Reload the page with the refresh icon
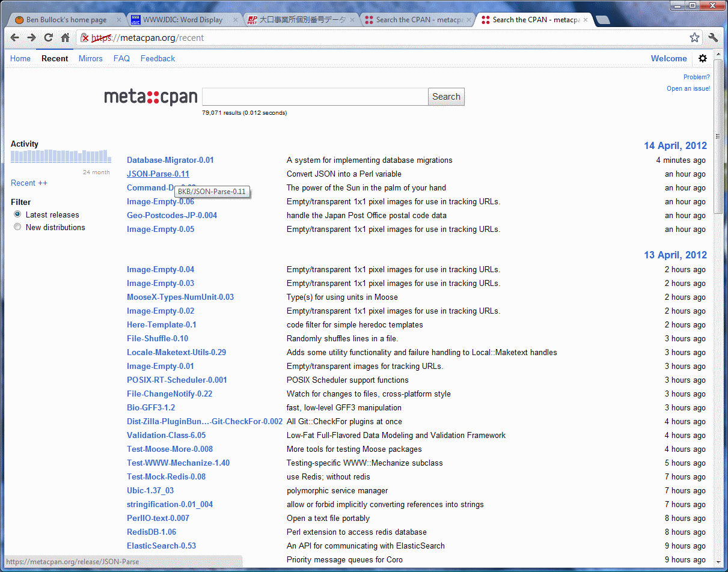The width and height of the screenshot is (728, 572). point(49,37)
